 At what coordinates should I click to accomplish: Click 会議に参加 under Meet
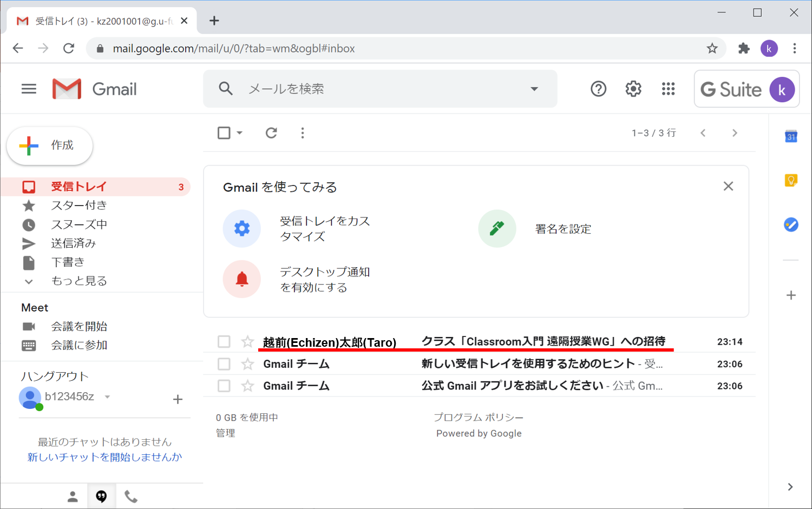tap(79, 345)
